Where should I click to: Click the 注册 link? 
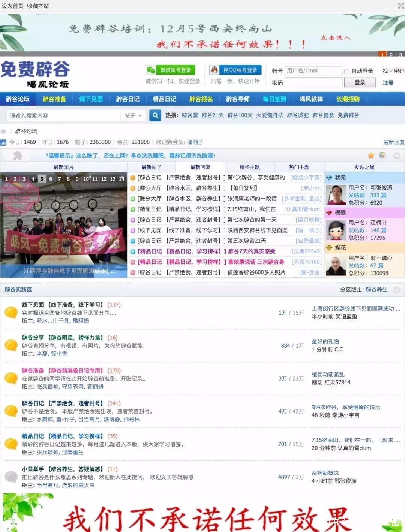click(x=388, y=82)
